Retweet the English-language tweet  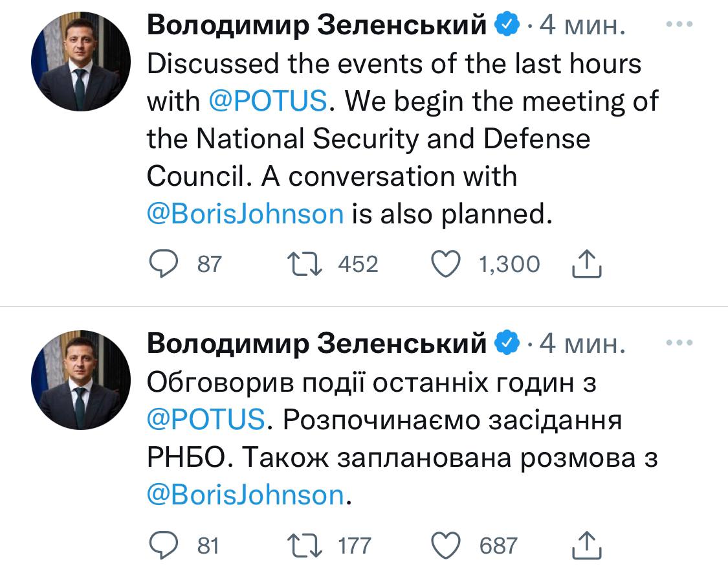pyautogui.click(x=301, y=264)
